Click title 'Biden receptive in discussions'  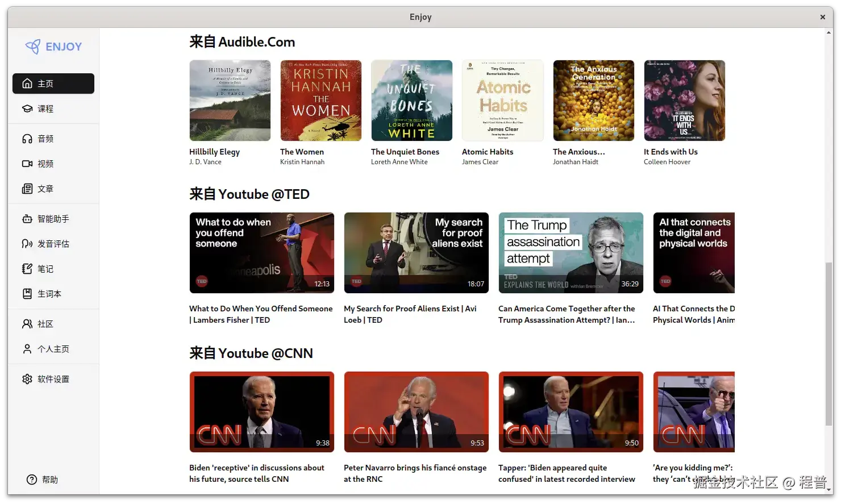[257, 473]
